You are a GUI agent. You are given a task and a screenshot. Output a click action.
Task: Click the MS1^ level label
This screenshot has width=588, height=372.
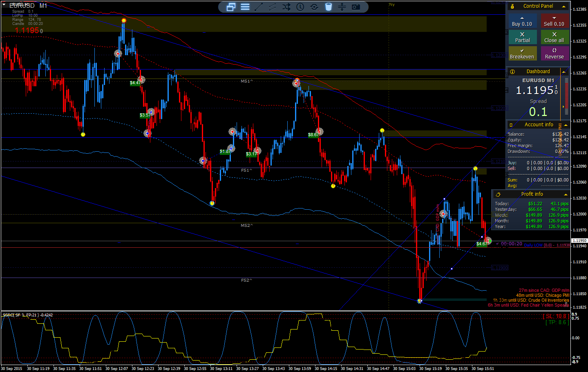(x=246, y=81)
